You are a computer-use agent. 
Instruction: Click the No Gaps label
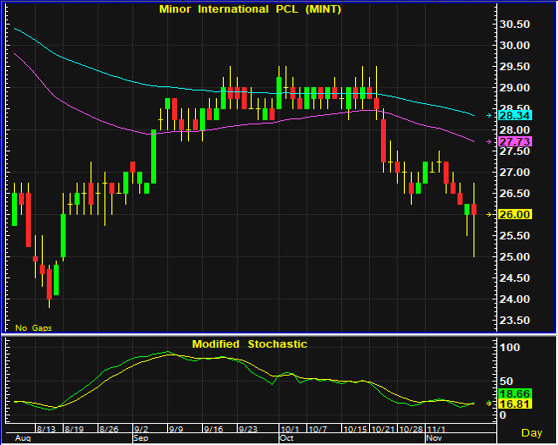(x=33, y=328)
